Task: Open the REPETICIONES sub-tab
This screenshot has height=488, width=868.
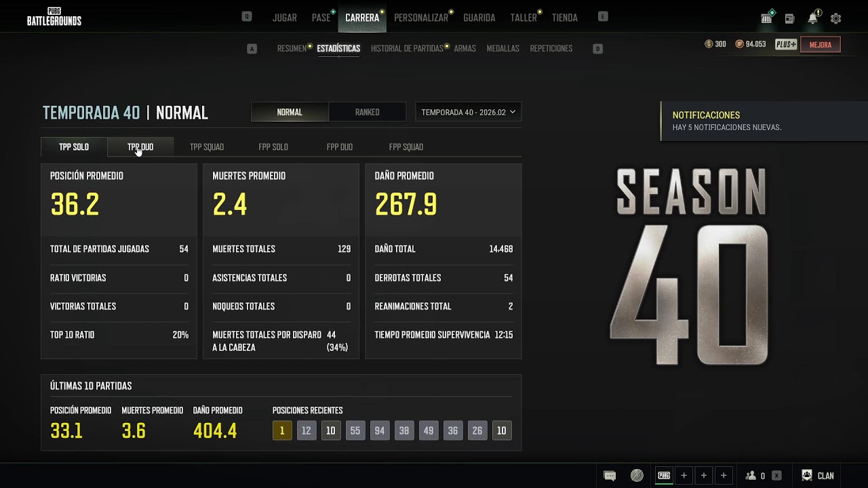Action: pos(551,49)
